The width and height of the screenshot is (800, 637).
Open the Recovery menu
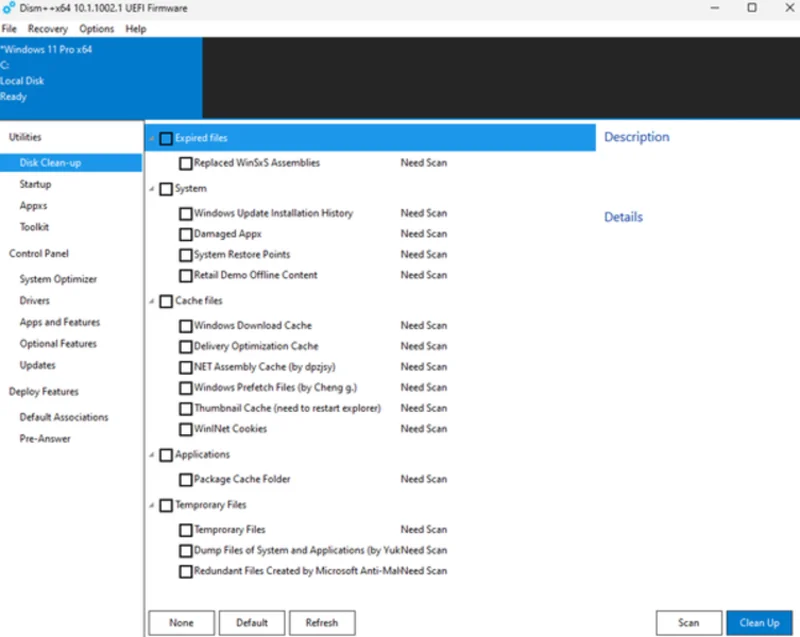(x=47, y=29)
